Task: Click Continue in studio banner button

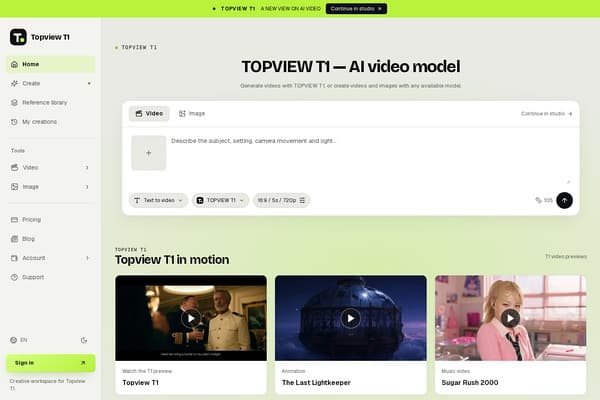Action: pyautogui.click(x=356, y=8)
